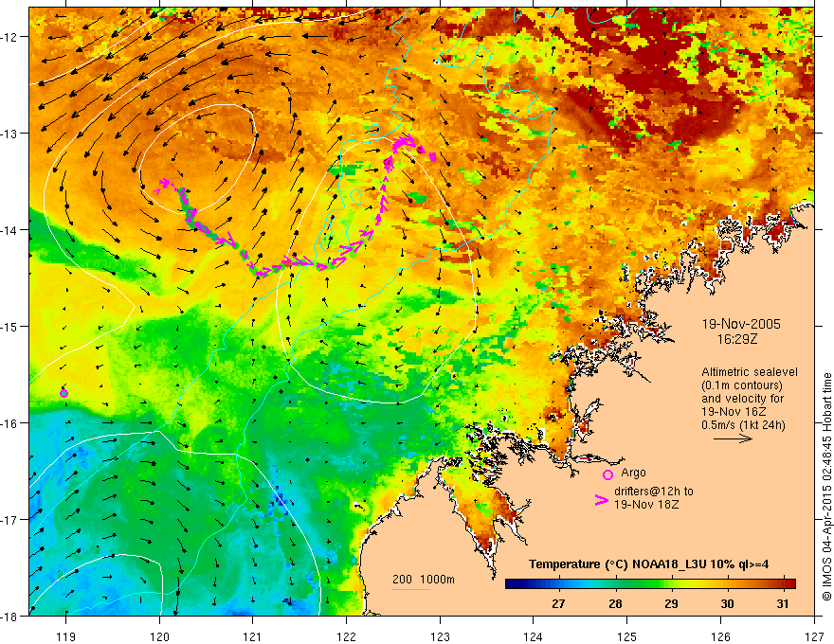
Task: Click the '-13' latitude axis label
Action: click(x=11, y=133)
